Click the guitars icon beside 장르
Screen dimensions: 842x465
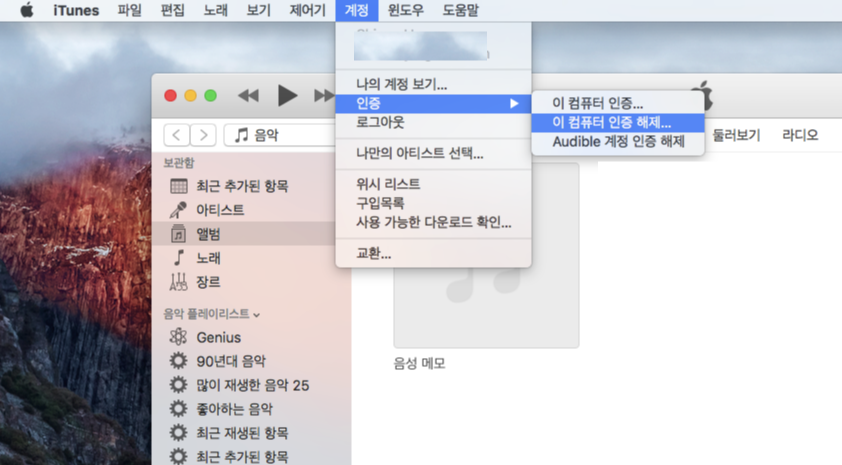coord(178,282)
